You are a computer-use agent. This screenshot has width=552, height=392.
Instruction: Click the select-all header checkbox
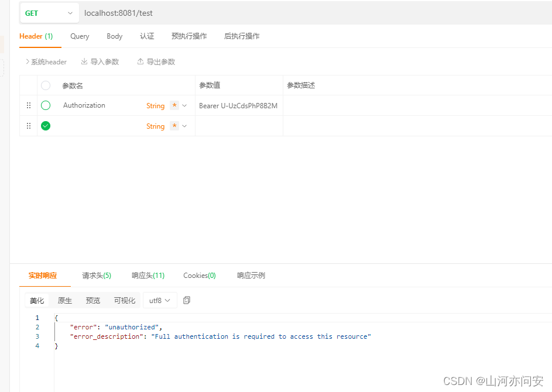pos(46,85)
